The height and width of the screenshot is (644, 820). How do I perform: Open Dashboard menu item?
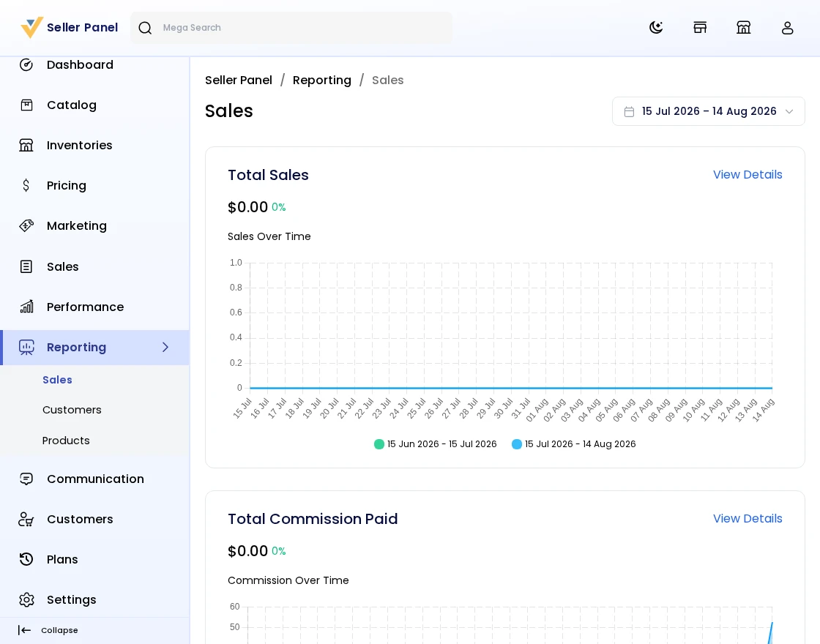94,65
